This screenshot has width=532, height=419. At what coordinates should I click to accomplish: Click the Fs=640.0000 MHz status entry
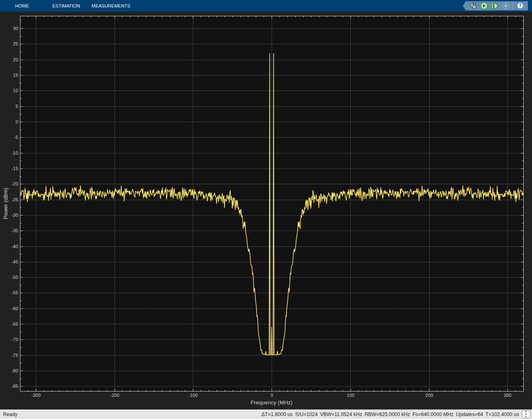click(x=433, y=414)
